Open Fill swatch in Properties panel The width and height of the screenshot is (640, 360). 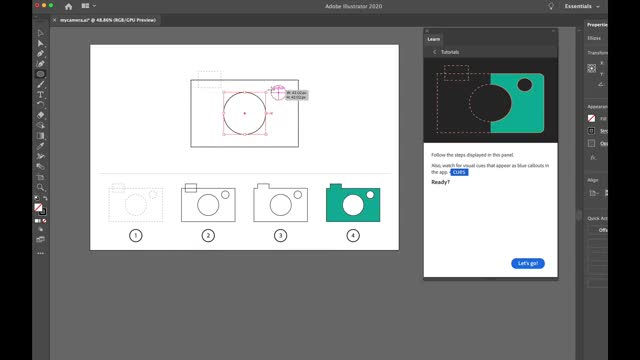591,118
